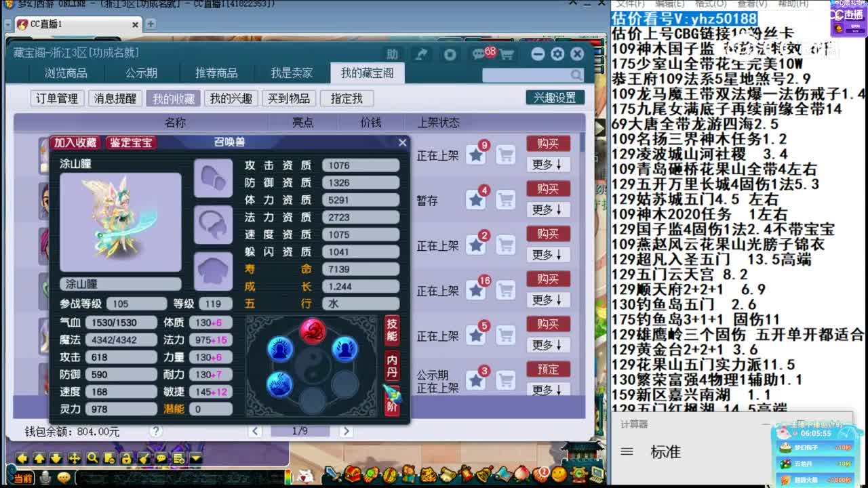Expand 更多 menu in third listing row
Image resolution: width=868 pixels, height=488 pixels.
point(548,255)
